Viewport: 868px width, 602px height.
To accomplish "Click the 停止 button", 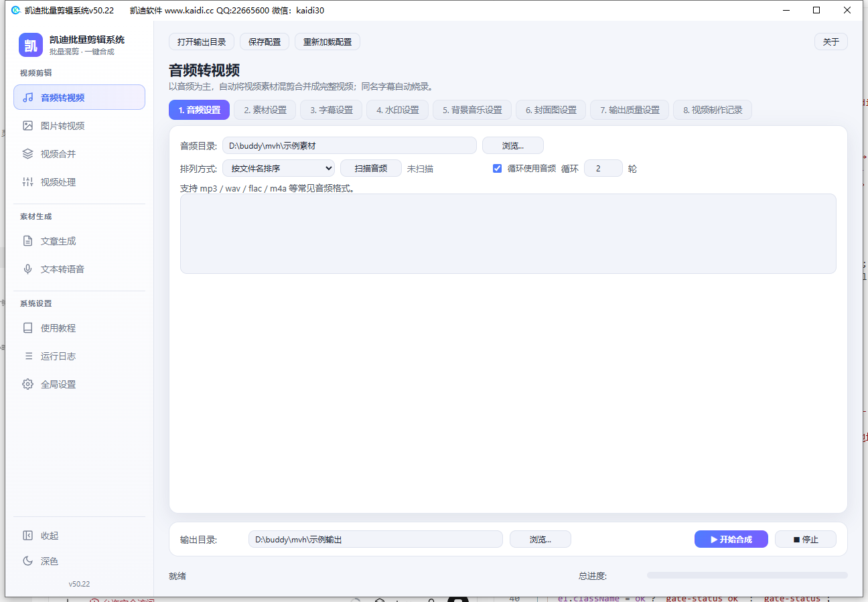I will [806, 539].
